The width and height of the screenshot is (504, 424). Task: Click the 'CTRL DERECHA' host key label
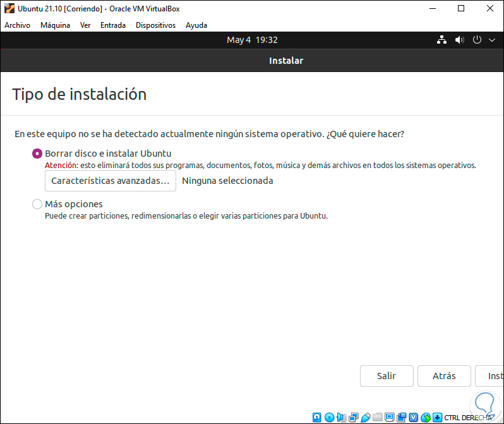[468, 418]
